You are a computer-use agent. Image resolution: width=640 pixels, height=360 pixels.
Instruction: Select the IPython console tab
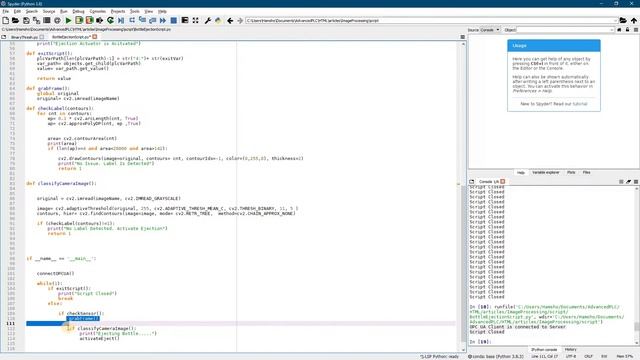pyautogui.click(x=544, y=350)
